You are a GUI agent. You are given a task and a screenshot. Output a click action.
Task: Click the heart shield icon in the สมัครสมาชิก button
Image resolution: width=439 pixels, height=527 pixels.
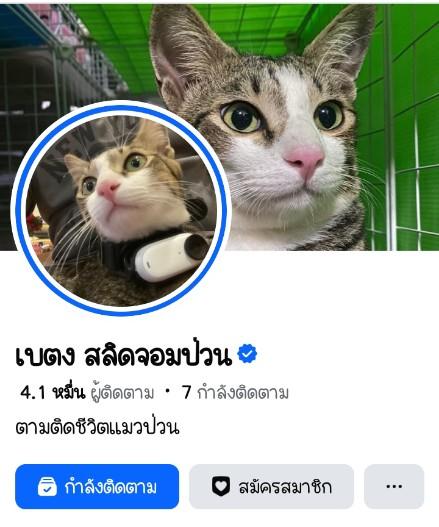tap(221, 486)
